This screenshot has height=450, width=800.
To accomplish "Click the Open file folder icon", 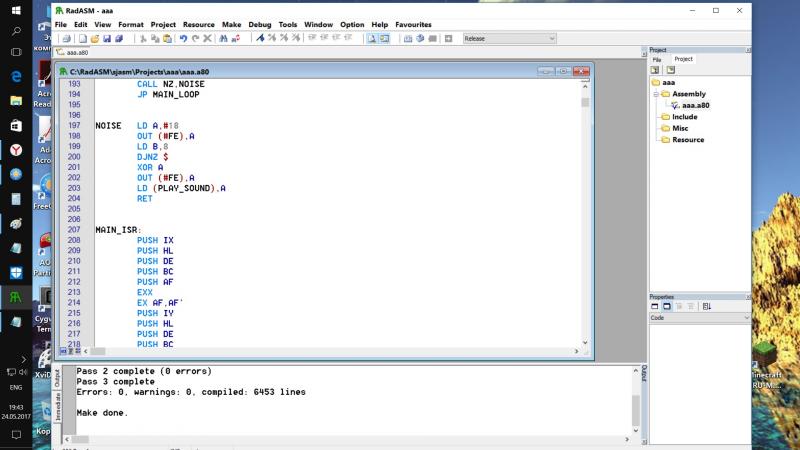I will (94, 38).
